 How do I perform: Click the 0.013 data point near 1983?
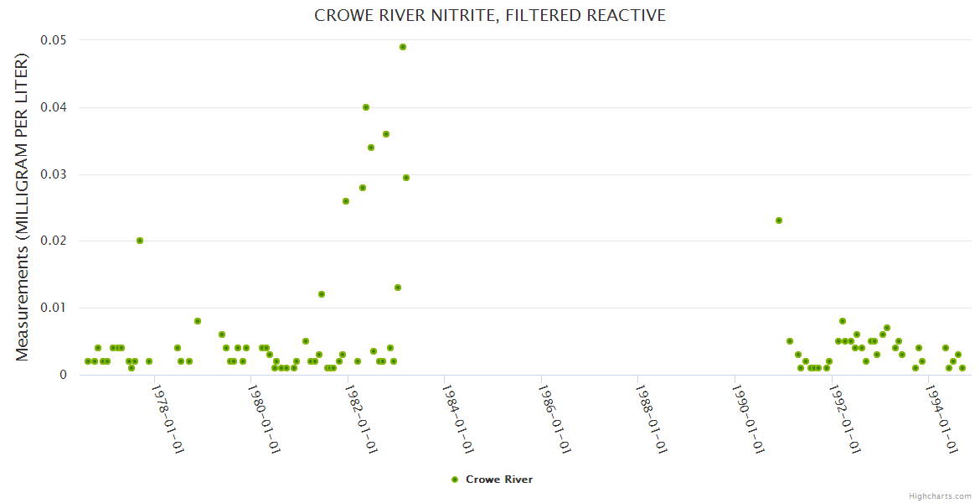click(x=398, y=288)
